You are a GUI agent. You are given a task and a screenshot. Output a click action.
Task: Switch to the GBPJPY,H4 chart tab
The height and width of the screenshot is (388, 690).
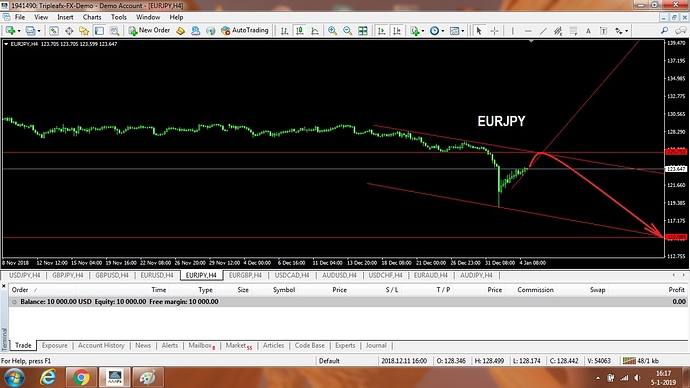pos(67,275)
